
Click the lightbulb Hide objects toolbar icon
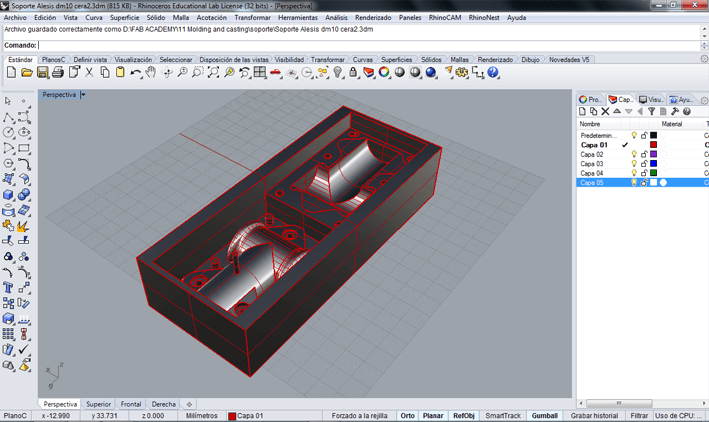click(338, 72)
